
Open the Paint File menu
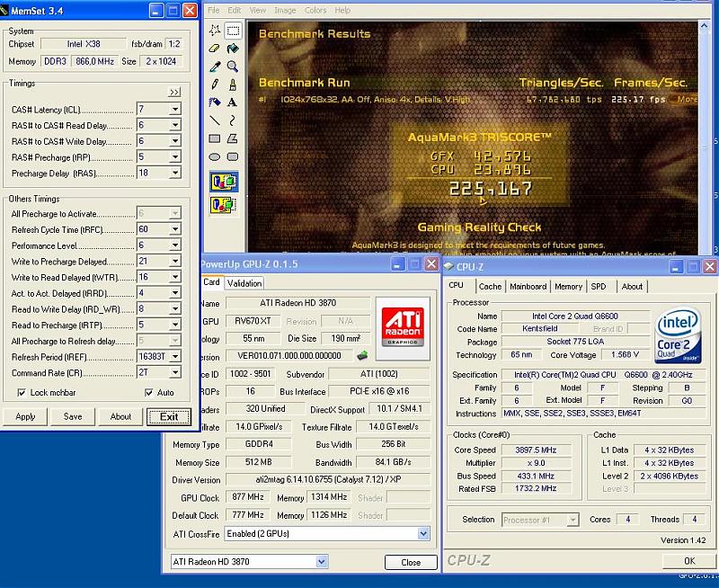click(x=213, y=10)
